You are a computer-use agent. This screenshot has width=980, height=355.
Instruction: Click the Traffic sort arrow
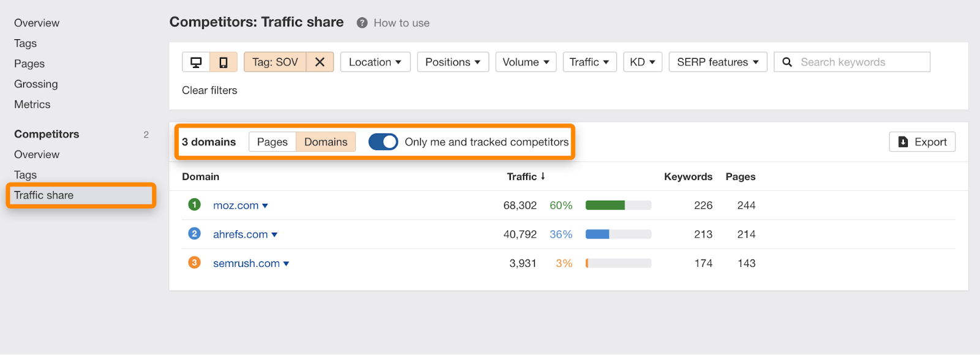[543, 176]
